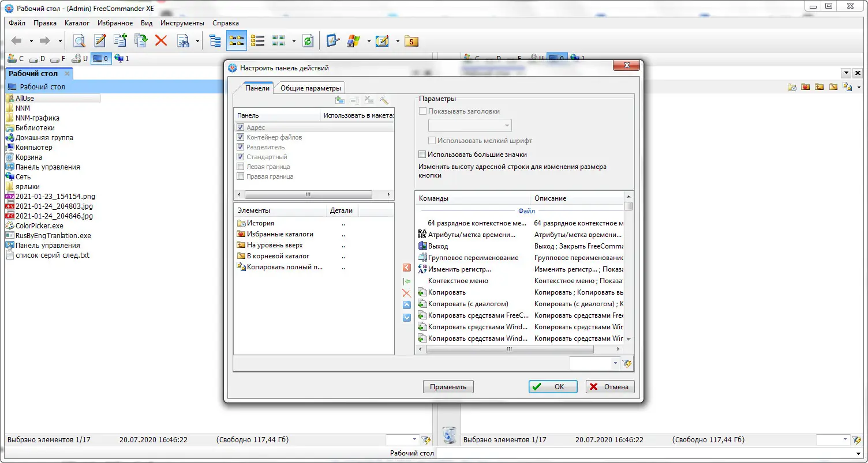Click the blue move down arrow icon

(x=407, y=318)
